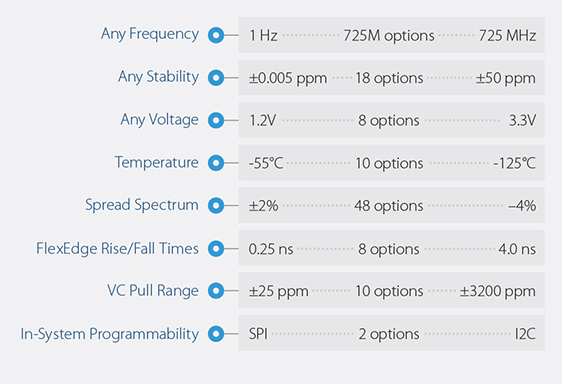Select the Any Stability circle marker
The width and height of the screenshot is (562, 384).
coord(216,78)
